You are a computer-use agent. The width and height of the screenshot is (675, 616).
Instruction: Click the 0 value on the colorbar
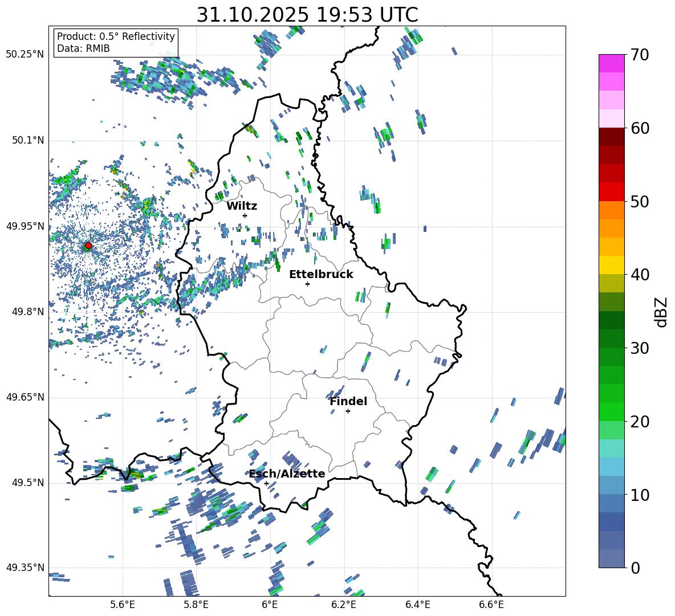635,568
